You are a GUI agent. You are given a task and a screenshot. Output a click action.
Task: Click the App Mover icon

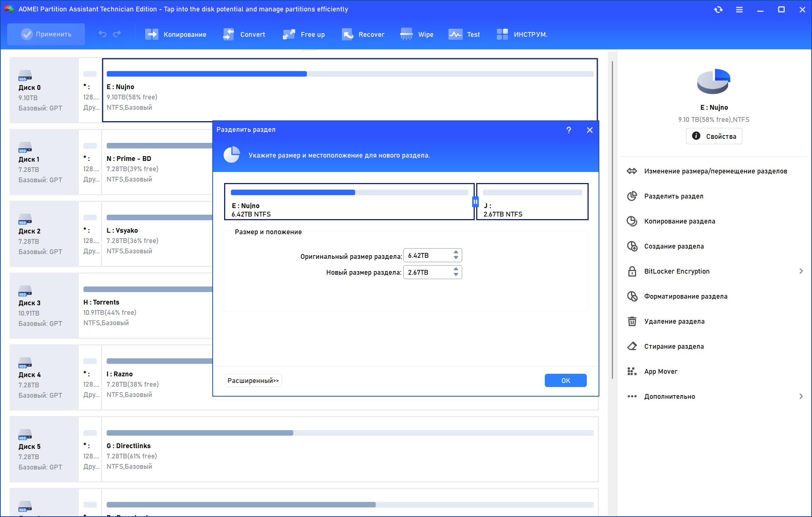(x=632, y=372)
